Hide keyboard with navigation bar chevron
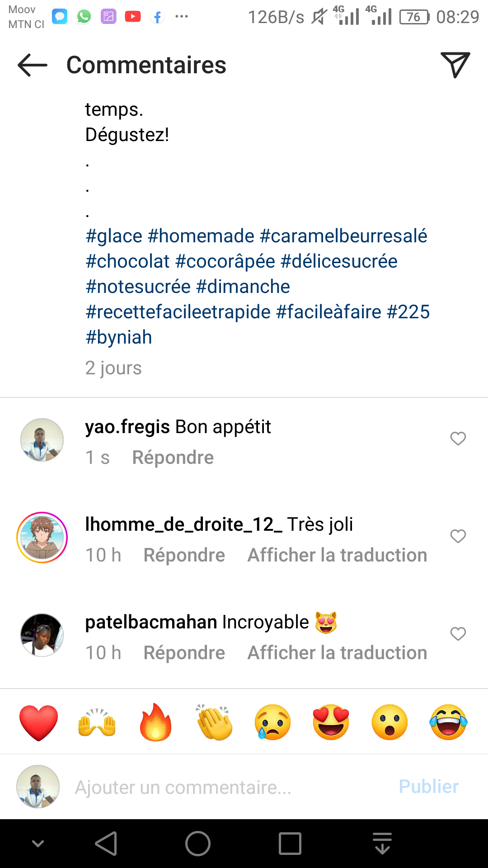 point(38,844)
